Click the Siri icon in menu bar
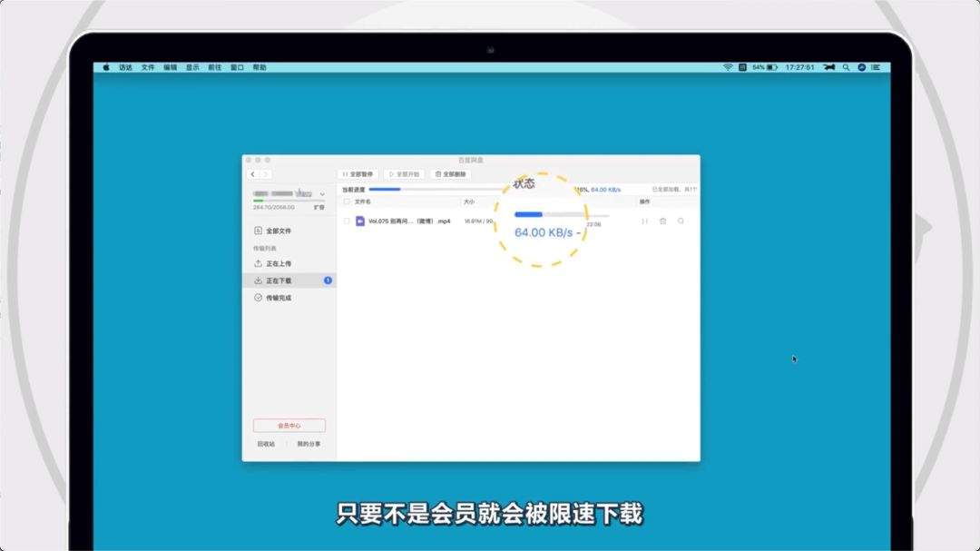Screen dimensions: 980x551 862,67
